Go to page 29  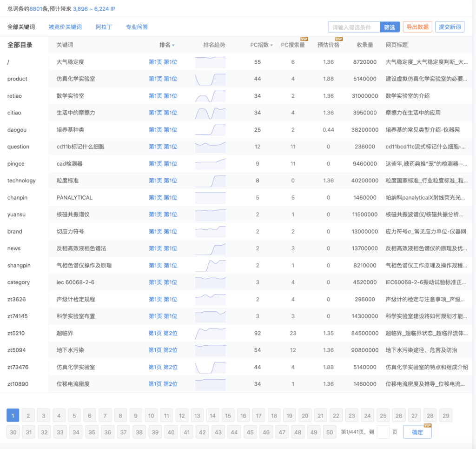(x=446, y=415)
